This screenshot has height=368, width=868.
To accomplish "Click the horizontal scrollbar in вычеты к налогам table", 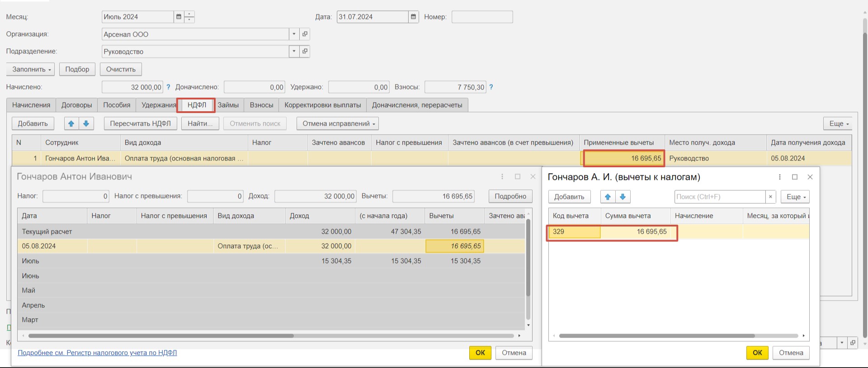I will pos(657,336).
